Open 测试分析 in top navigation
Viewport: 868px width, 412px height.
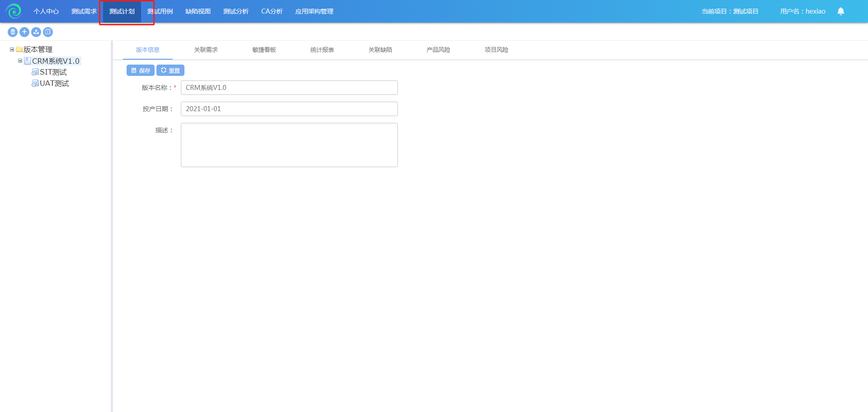click(x=236, y=11)
